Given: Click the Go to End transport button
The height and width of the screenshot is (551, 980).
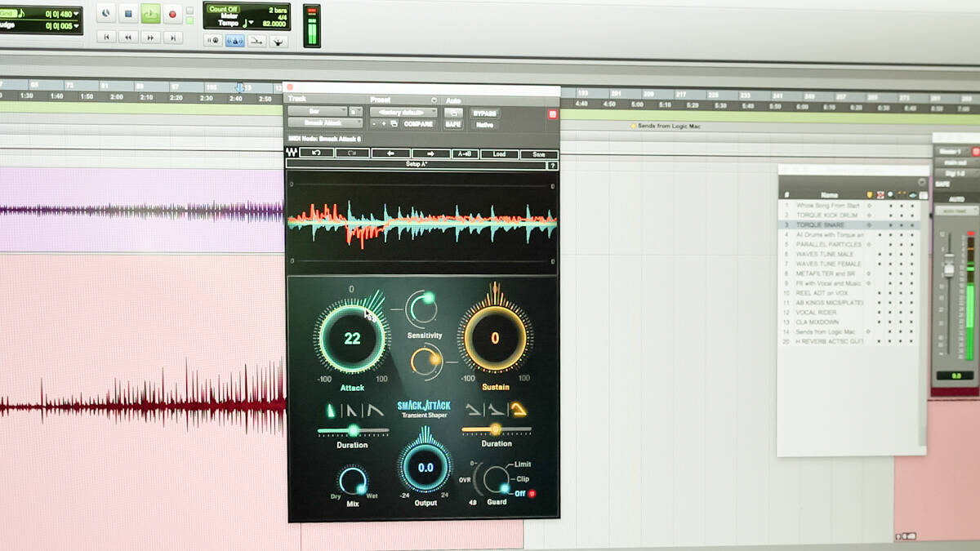Looking at the screenshot, I should [172, 37].
